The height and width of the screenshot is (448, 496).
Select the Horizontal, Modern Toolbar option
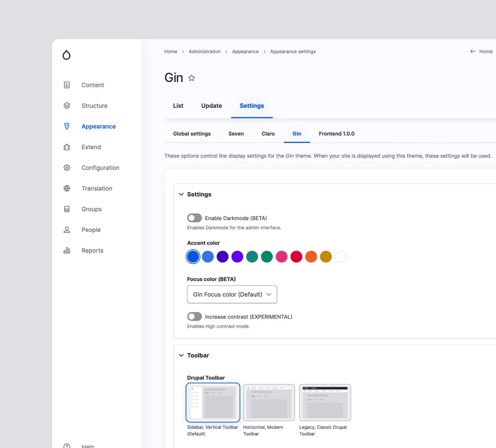coord(269,403)
